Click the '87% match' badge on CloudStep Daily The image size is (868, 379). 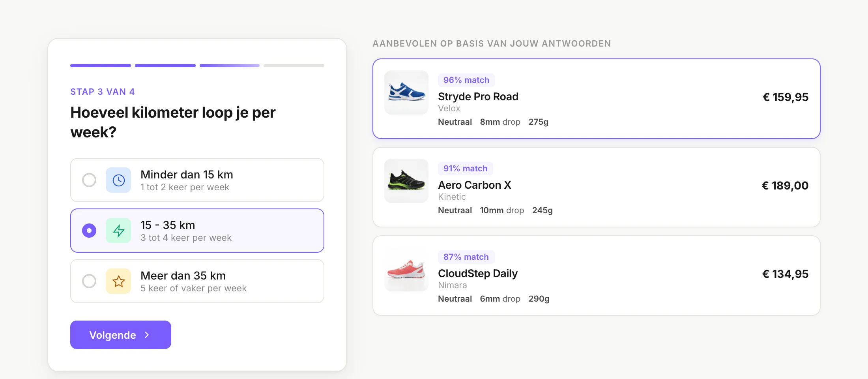tap(466, 257)
